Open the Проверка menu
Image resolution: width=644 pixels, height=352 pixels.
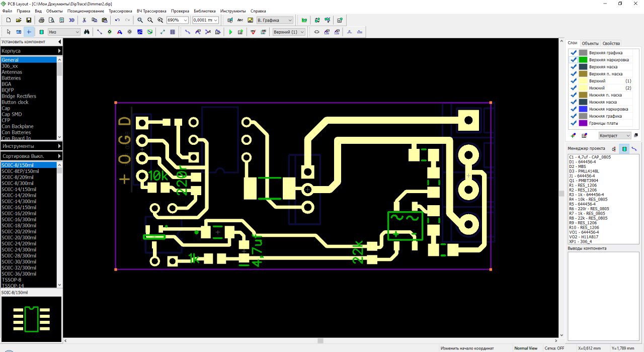pos(180,11)
